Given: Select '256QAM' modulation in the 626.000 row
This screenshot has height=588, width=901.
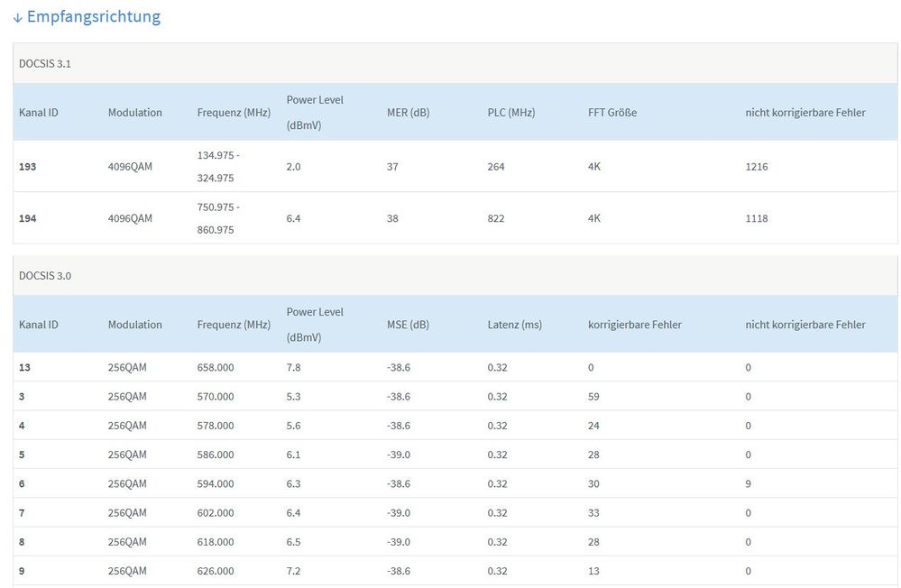Looking at the screenshot, I should pos(127,572).
